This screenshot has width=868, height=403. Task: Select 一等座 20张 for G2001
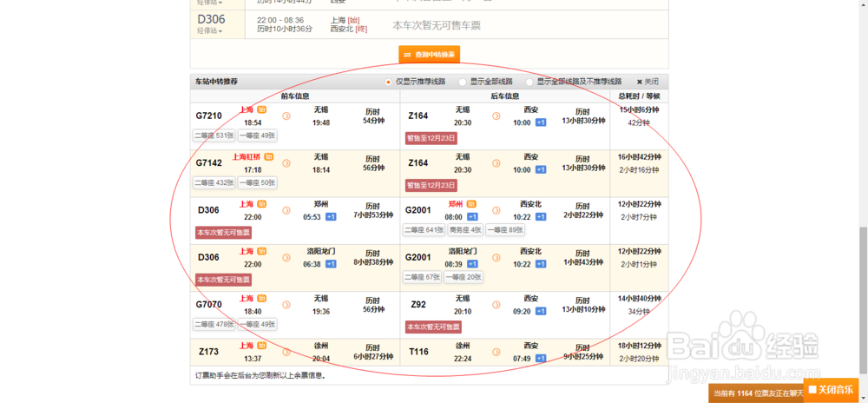pyautogui.click(x=464, y=277)
